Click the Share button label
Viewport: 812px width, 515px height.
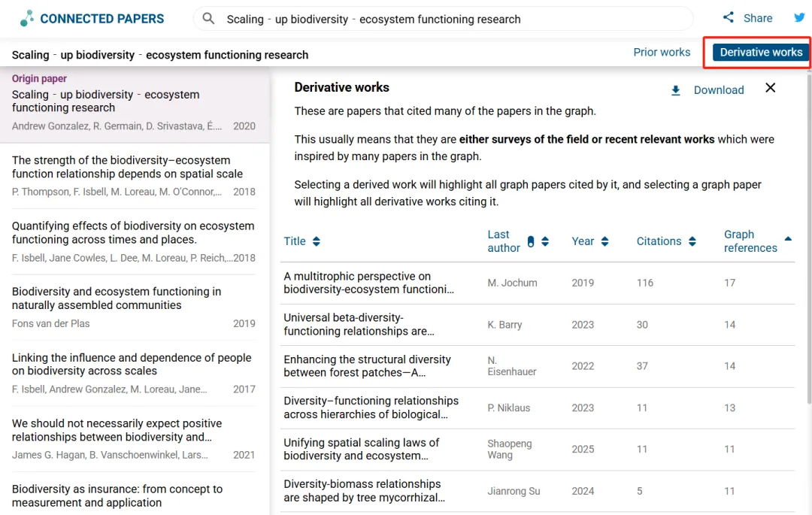pyautogui.click(x=758, y=18)
